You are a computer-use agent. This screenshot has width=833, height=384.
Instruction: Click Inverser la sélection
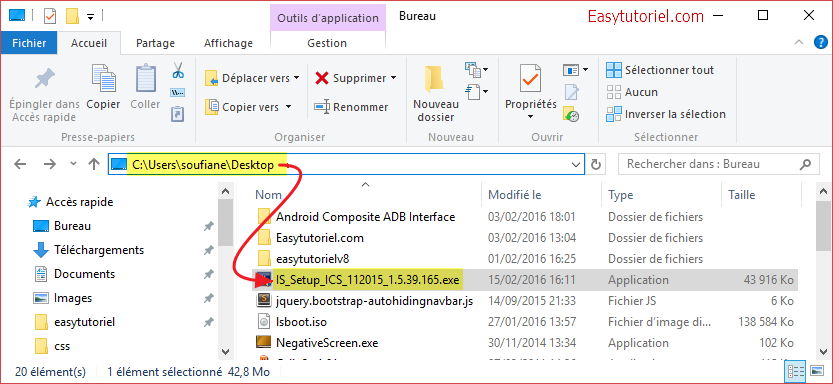[666, 114]
